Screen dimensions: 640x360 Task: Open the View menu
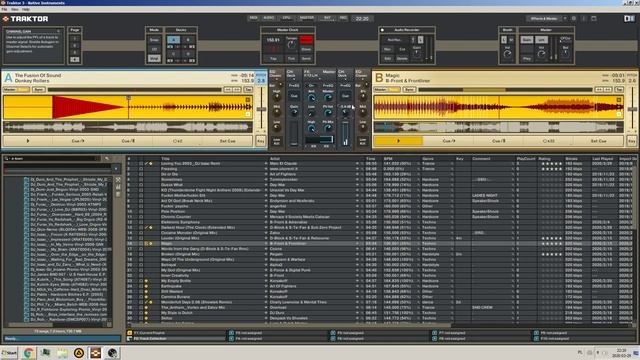point(15,9)
